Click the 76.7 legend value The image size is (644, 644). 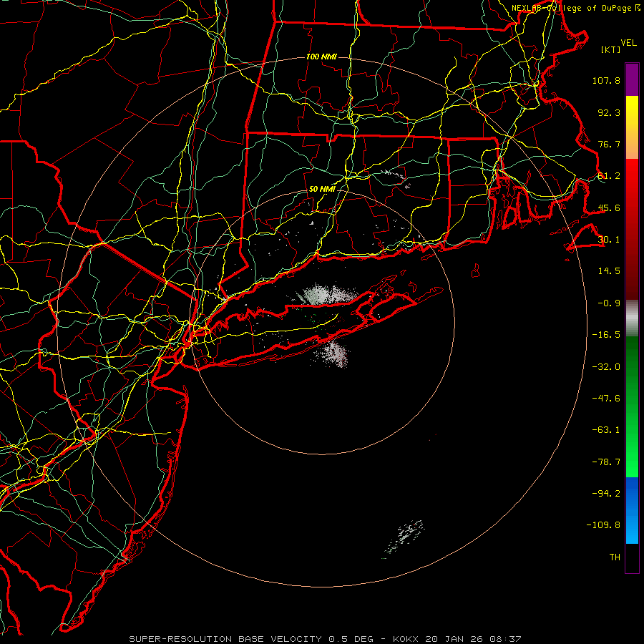(x=609, y=144)
